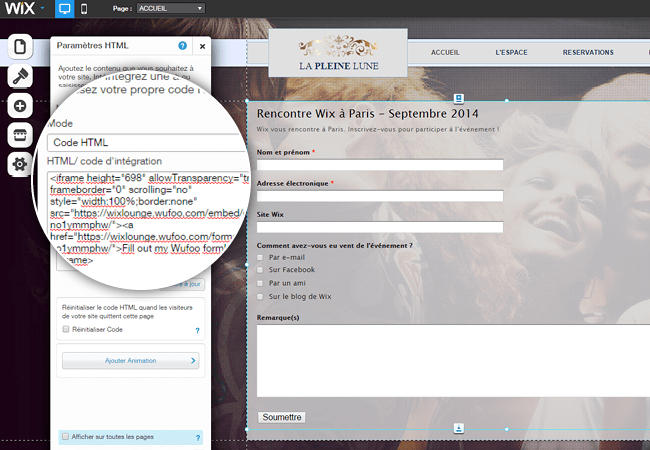Open the Mode dropdown showing Code HTML
This screenshot has width=650, height=450.
point(147,143)
